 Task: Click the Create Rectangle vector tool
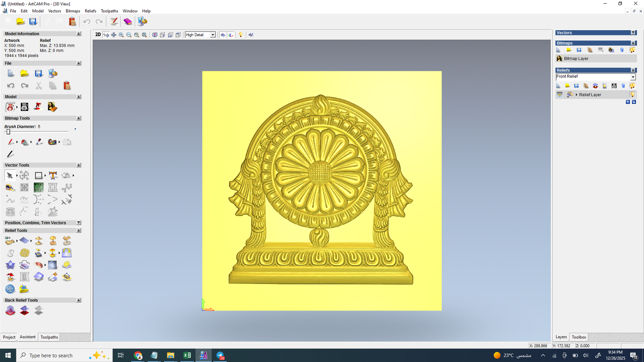click(38, 175)
